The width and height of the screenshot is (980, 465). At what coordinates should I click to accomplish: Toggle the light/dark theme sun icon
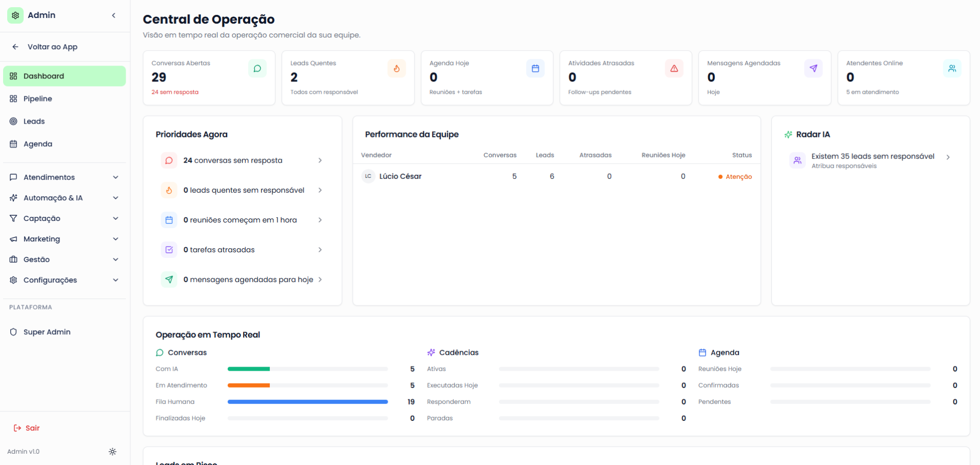pos(112,452)
